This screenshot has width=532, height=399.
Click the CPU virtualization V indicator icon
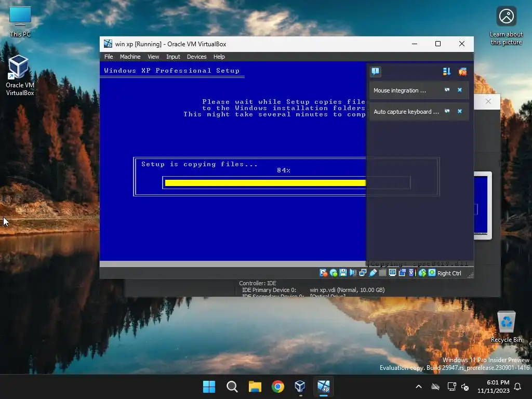click(x=412, y=273)
